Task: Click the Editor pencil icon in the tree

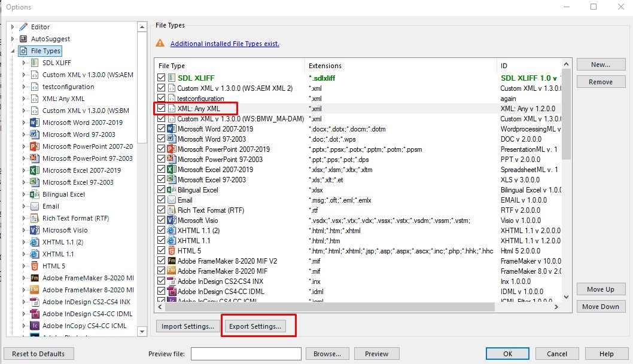Action: [x=23, y=27]
